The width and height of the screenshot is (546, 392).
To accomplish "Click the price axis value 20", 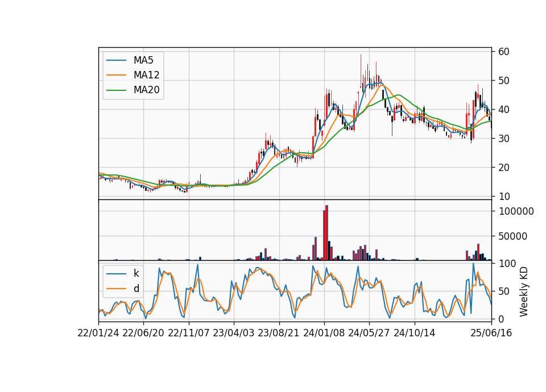I will [x=504, y=167].
